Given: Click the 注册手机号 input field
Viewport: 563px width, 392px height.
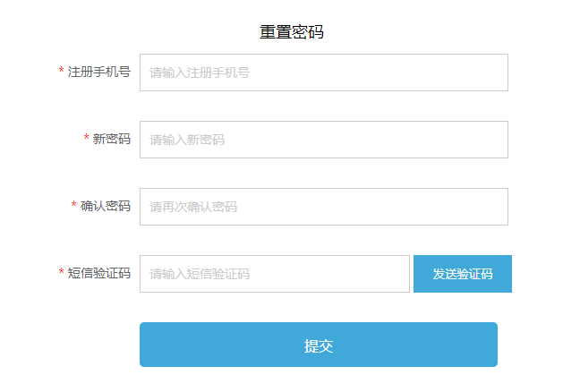Looking at the screenshot, I should point(324,72).
